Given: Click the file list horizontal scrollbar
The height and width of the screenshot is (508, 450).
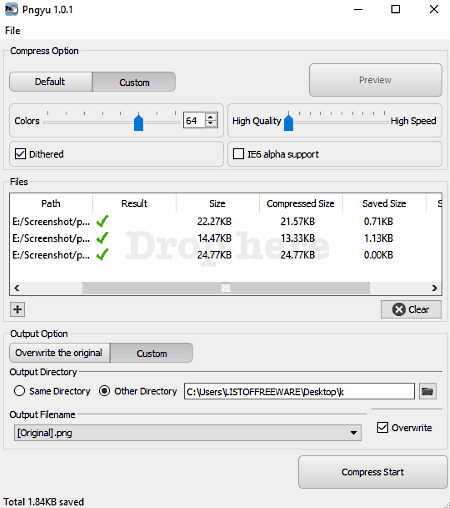Looking at the screenshot, I should 226,288.
